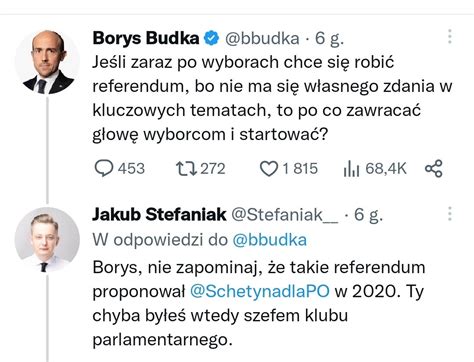This screenshot has width=474, height=362.
Task: Click Borys Budka's verified badge
Action: pos(211,38)
